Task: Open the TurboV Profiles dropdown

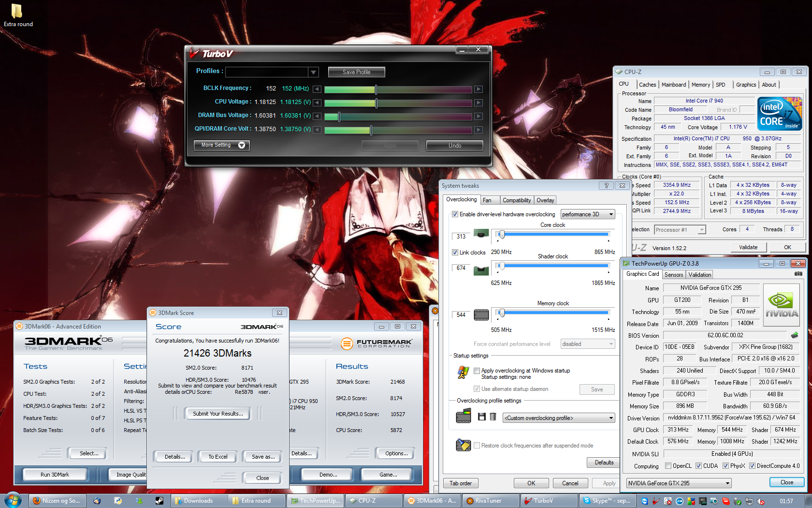Action: [x=314, y=72]
